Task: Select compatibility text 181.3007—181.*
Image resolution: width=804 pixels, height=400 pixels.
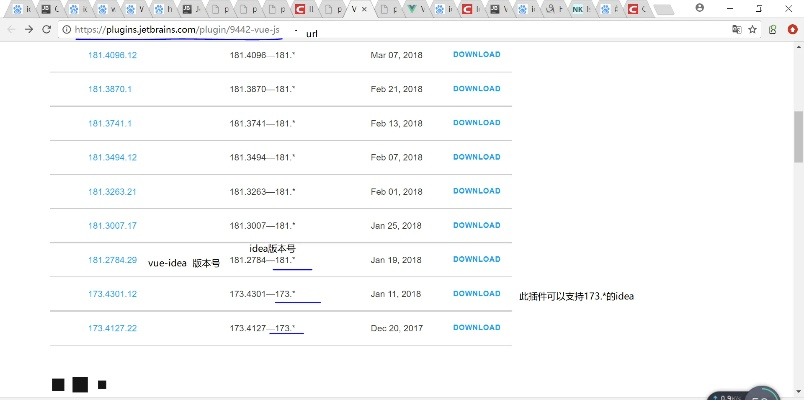Action: (x=263, y=226)
